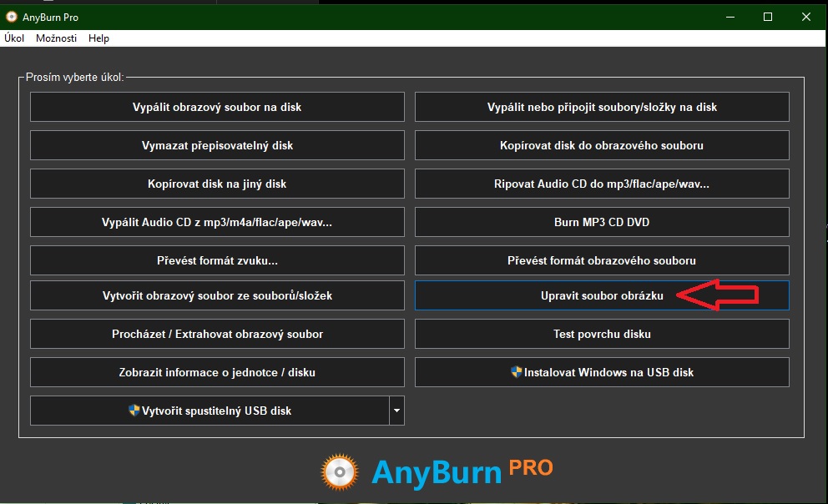Click Vytvořit spustitelný USB disk button

pos(209,411)
